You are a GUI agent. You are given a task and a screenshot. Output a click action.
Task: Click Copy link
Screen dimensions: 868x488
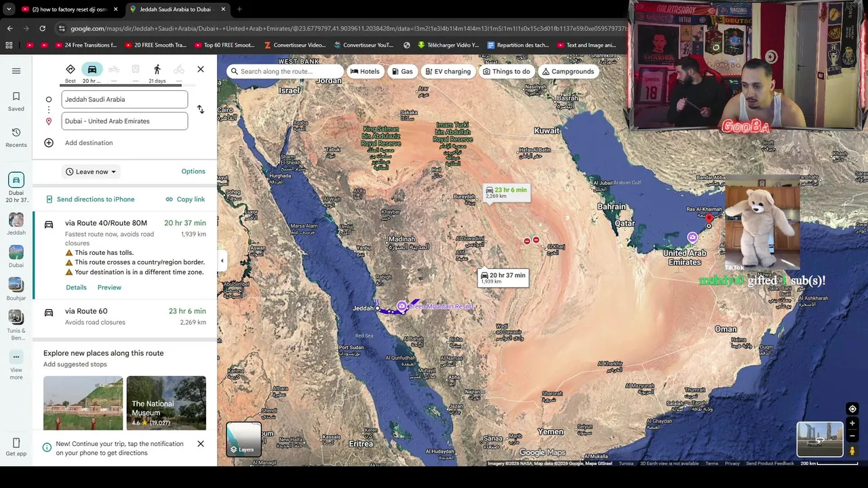[185, 199]
